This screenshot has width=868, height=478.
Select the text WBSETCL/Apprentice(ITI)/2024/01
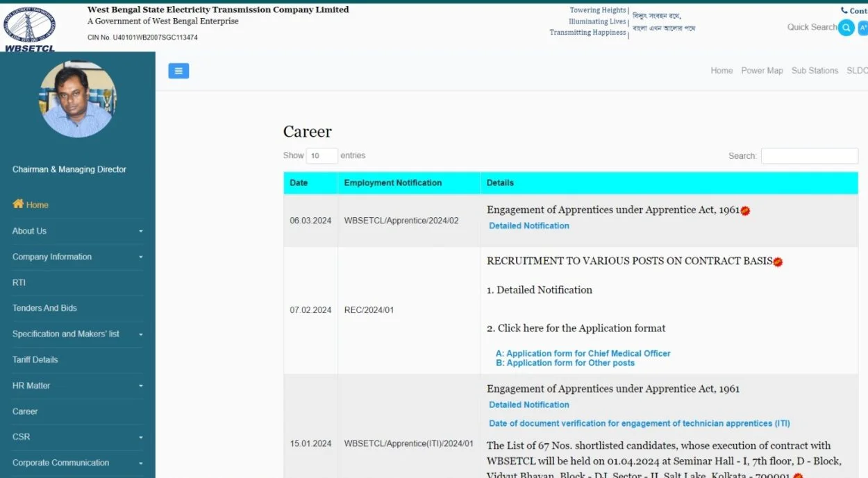point(408,443)
